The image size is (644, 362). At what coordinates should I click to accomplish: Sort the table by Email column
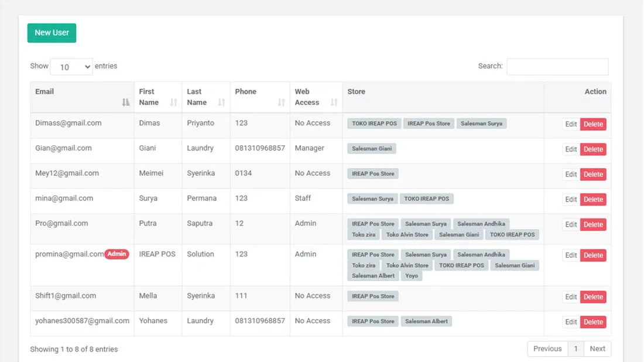click(125, 102)
